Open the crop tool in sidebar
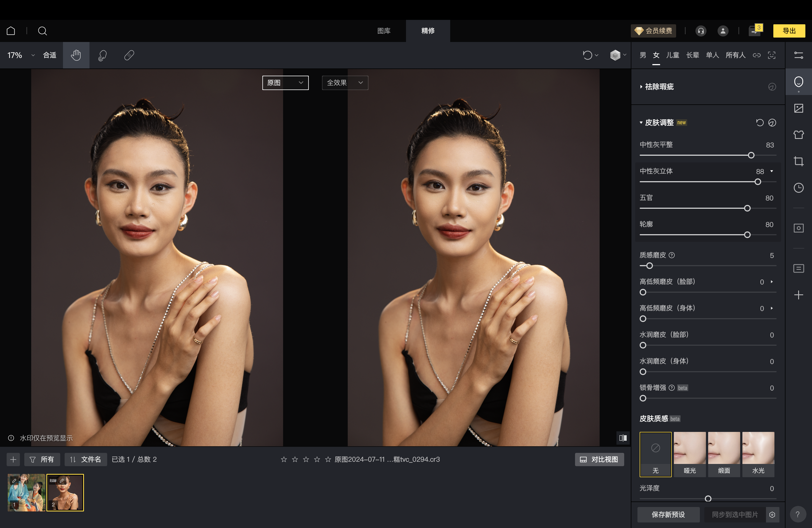The width and height of the screenshot is (812, 528). (798, 161)
